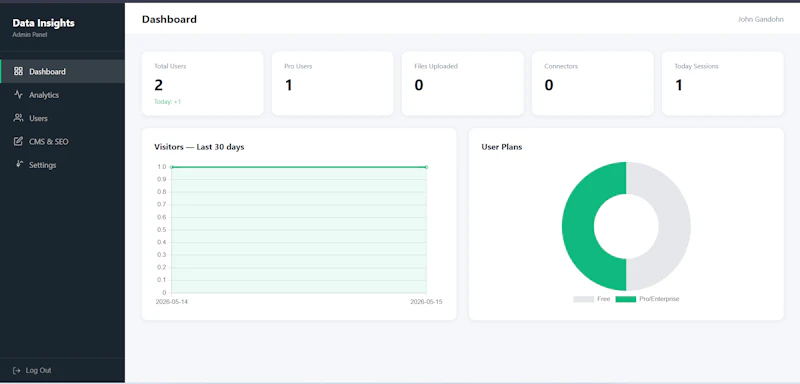The height and width of the screenshot is (384, 800).
Task: Click the 1.0 y-axis label
Action: 162,167
